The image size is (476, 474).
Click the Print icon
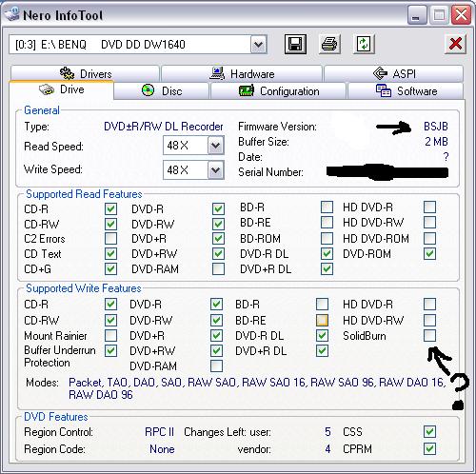tap(329, 44)
